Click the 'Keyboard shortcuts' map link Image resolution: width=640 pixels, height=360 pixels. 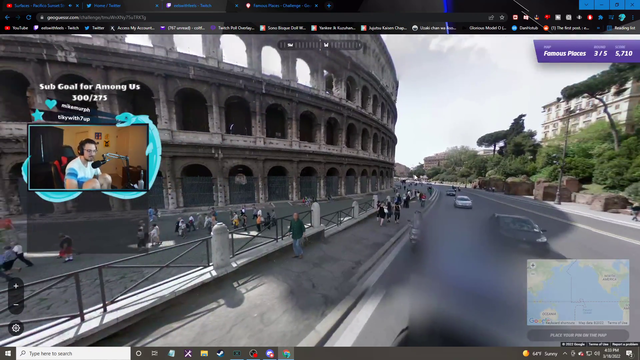(560, 323)
